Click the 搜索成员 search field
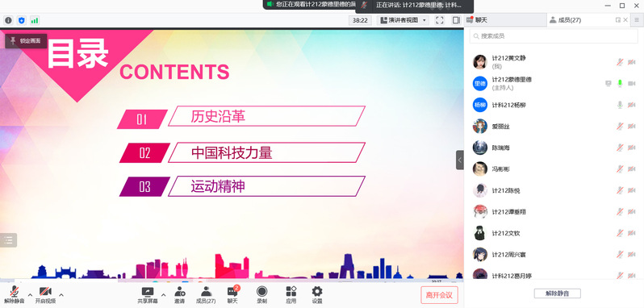Viewport: 644px width, 308px height. [x=554, y=36]
